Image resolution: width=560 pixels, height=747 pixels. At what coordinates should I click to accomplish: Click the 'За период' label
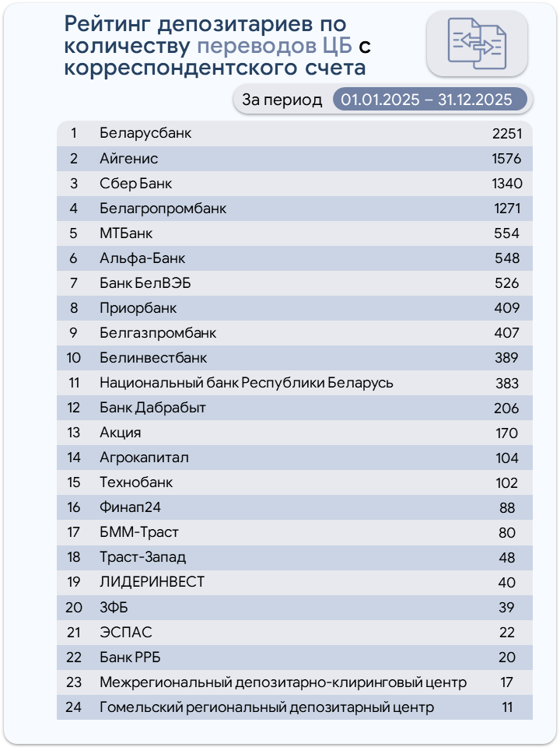point(282,100)
